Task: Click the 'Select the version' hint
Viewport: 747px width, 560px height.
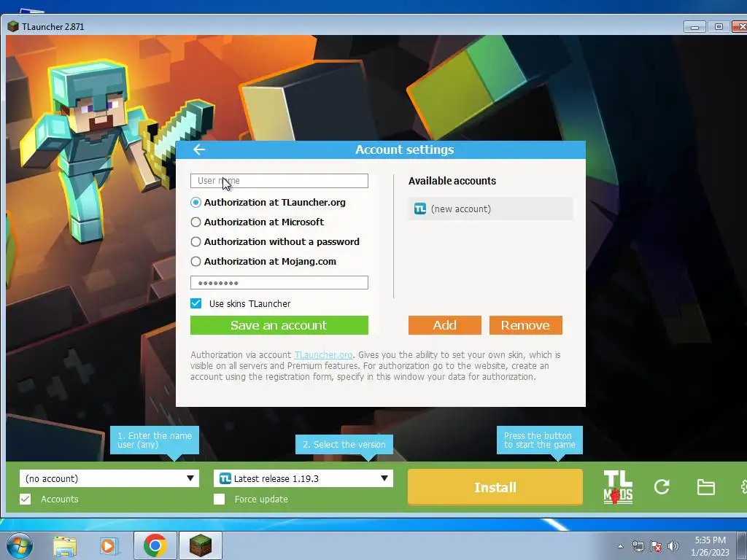Action: [x=344, y=444]
